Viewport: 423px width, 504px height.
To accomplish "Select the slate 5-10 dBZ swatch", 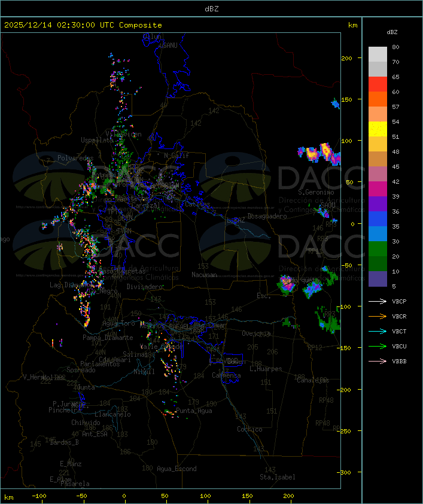I will [x=378, y=279].
